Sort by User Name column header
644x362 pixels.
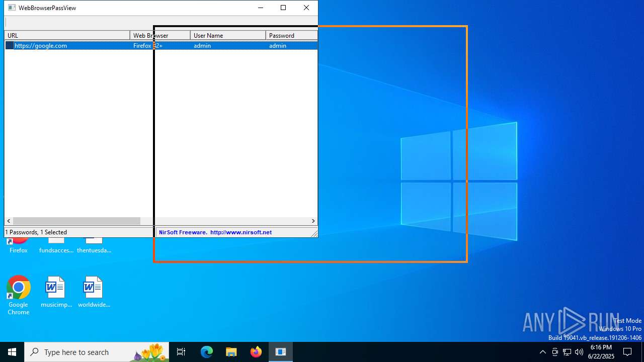(x=228, y=36)
